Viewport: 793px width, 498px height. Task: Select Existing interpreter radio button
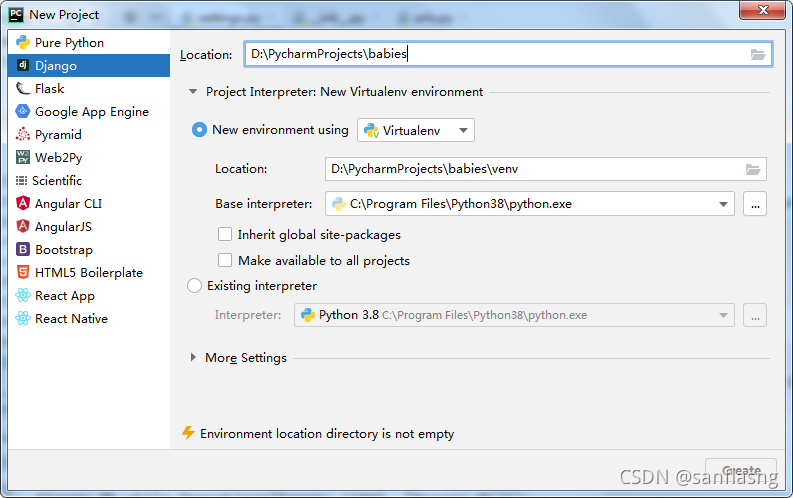pos(195,286)
